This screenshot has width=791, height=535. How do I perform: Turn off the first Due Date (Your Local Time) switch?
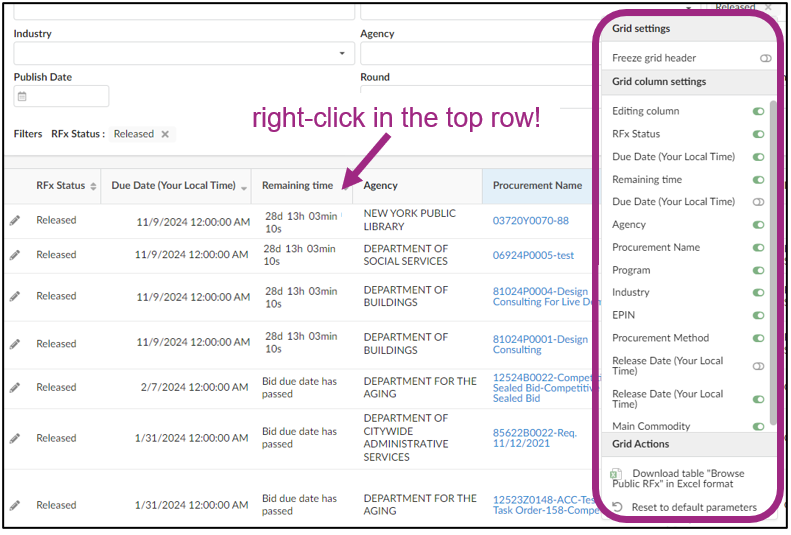tap(758, 157)
